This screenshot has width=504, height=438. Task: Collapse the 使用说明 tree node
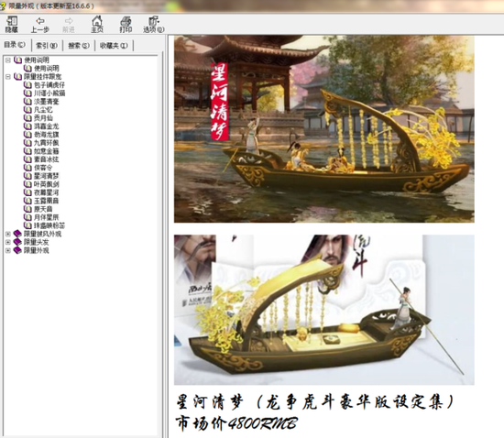[8, 60]
